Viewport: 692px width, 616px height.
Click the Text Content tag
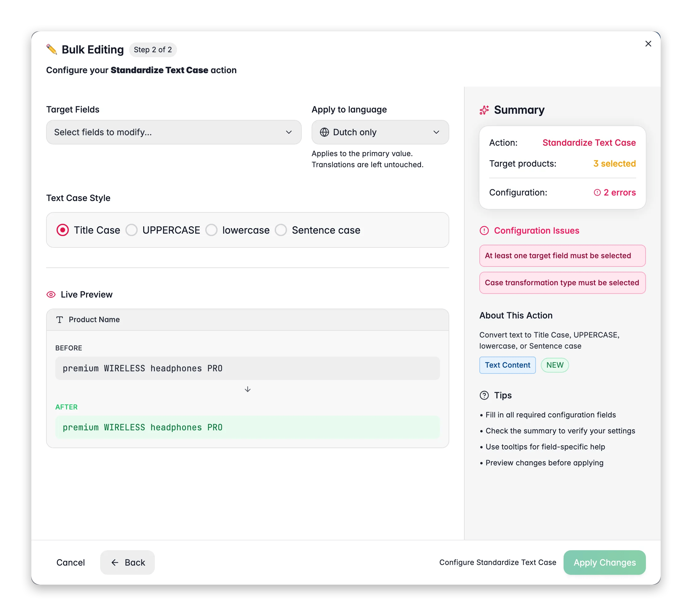pyautogui.click(x=508, y=365)
